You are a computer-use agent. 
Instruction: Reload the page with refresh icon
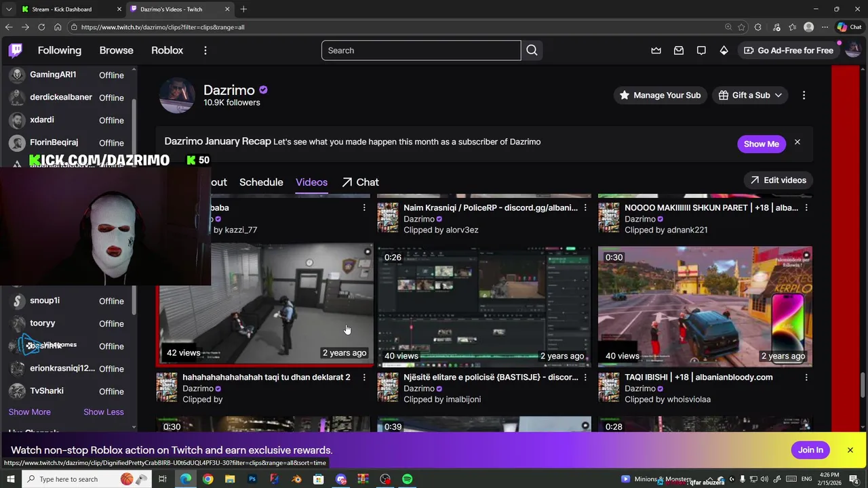[41, 27]
